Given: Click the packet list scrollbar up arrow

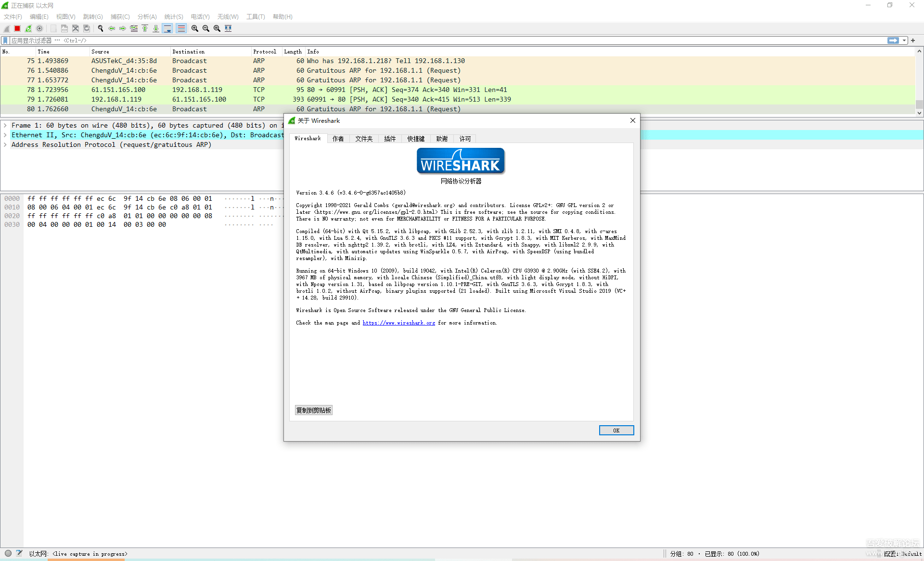Looking at the screenshot, I should click(919, 51).
